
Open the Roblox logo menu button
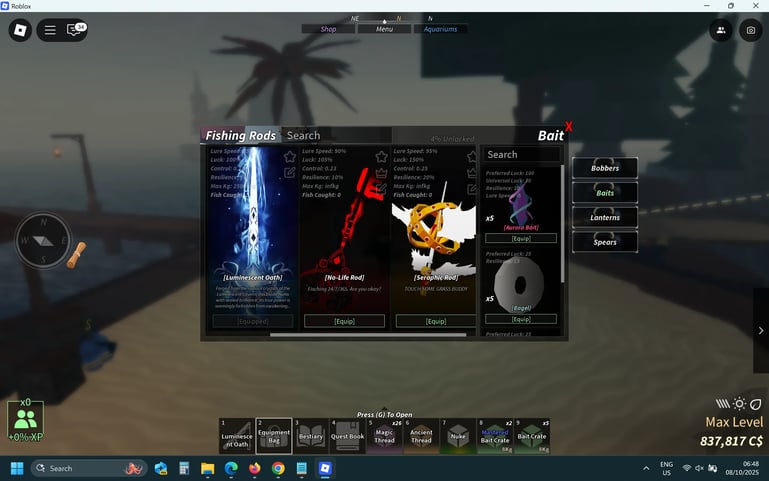20,31
